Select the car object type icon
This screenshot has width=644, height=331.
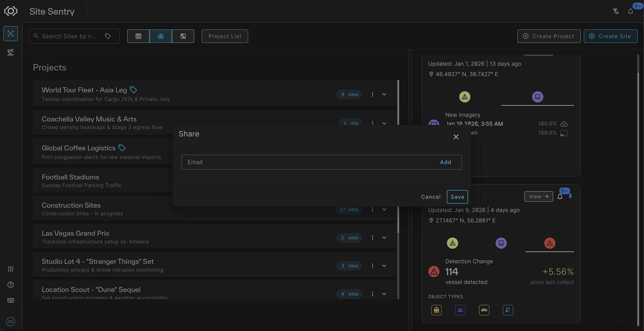(x=484, y=310)
